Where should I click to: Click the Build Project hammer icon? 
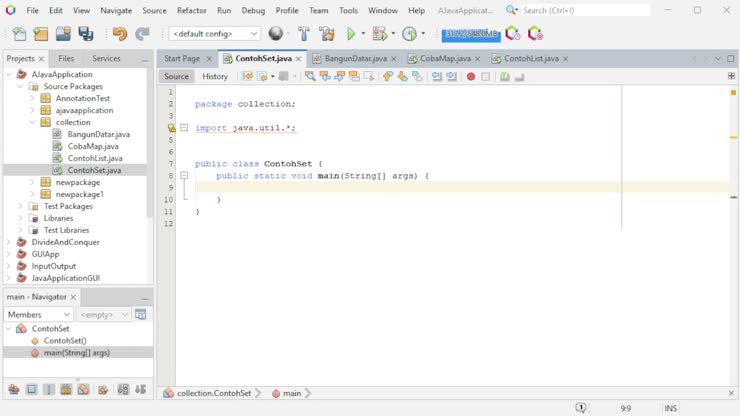pos(304,34)
